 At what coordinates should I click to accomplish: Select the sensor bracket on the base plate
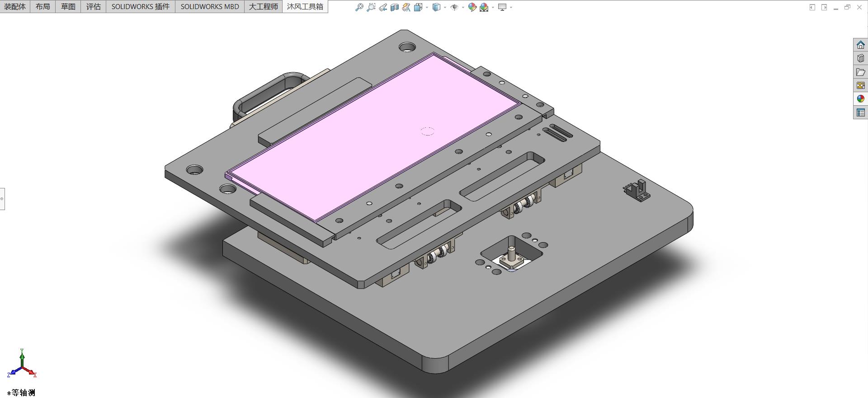(x=637, y=190)
